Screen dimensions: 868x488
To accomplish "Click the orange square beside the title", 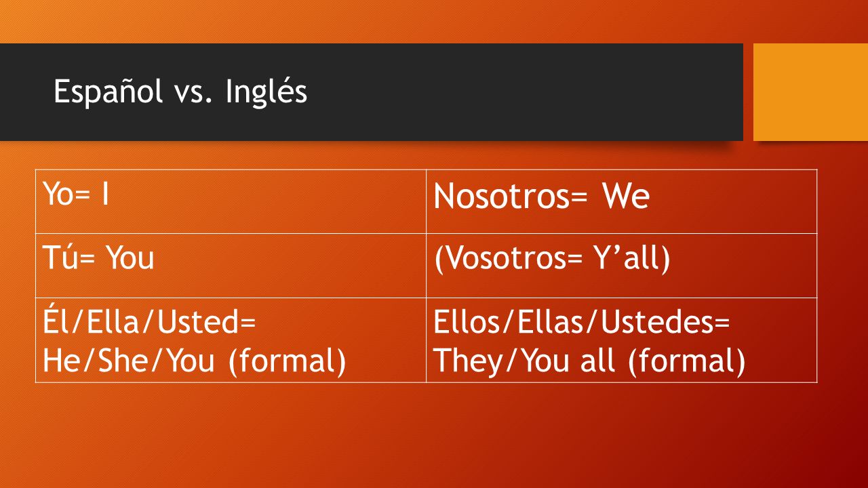I will click(x=810, y=92).
